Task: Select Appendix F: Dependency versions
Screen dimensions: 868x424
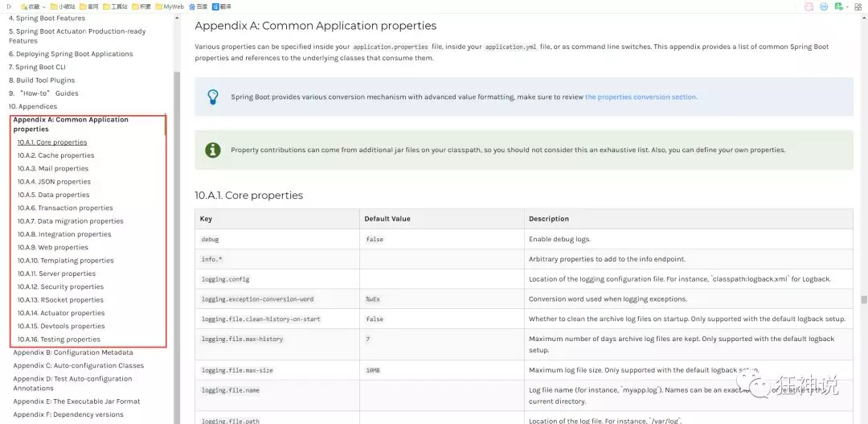Action: [68, 414]
